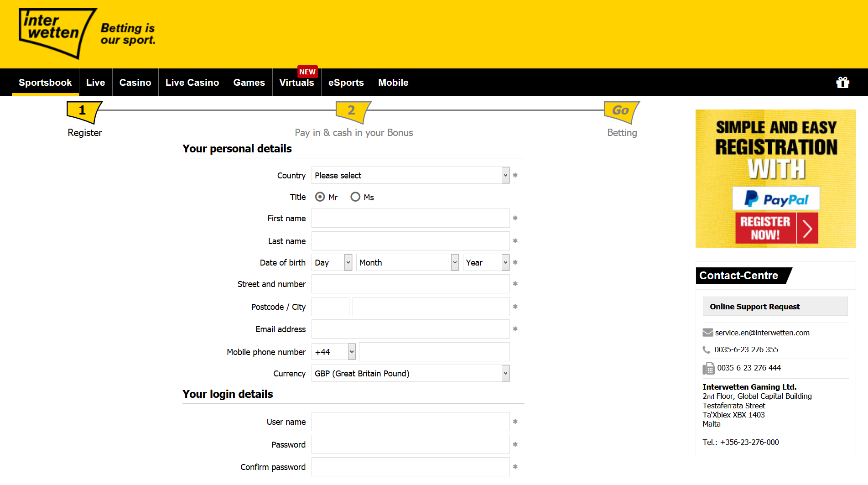The height and width of the screenshot is (485, 868).
Task: Open the Country dropdown
Action: coord(411,175)
